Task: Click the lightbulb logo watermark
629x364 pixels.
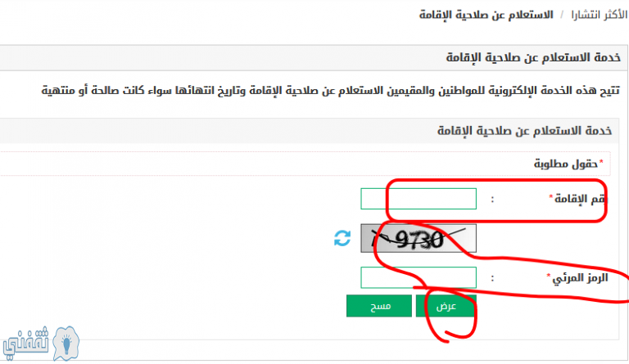Action: [x=66, y=344]
